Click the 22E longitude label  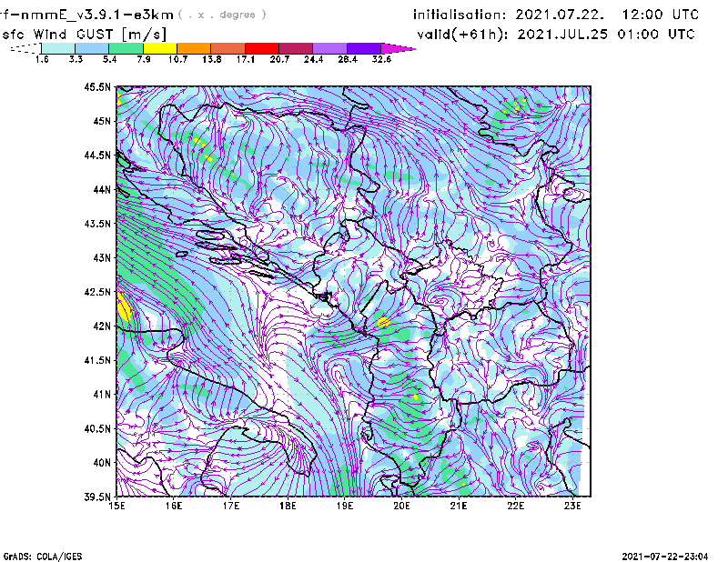[515, 506]
